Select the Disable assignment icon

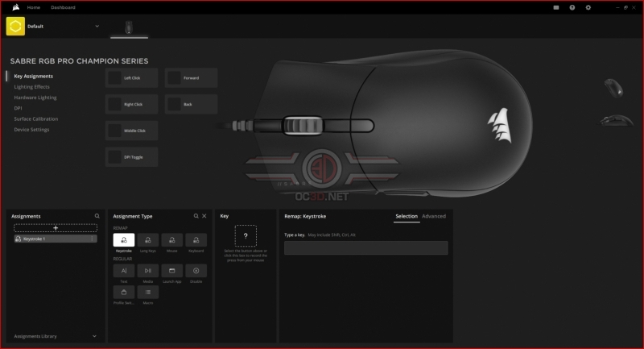(x=196, y=271)
